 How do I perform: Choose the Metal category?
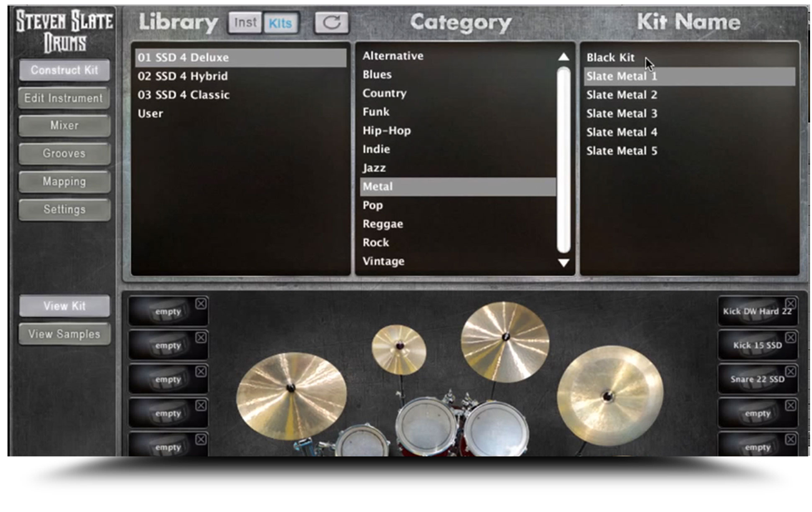pos(457,187)
